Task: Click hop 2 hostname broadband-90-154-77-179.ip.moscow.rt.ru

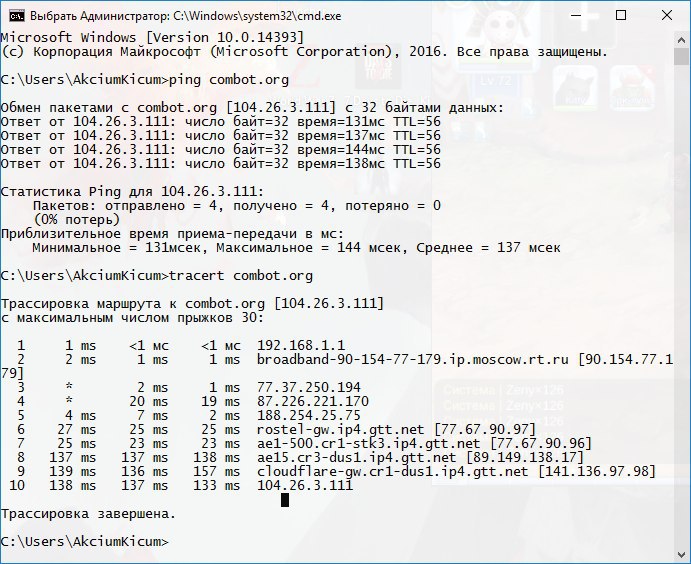Action: [412, 360]
